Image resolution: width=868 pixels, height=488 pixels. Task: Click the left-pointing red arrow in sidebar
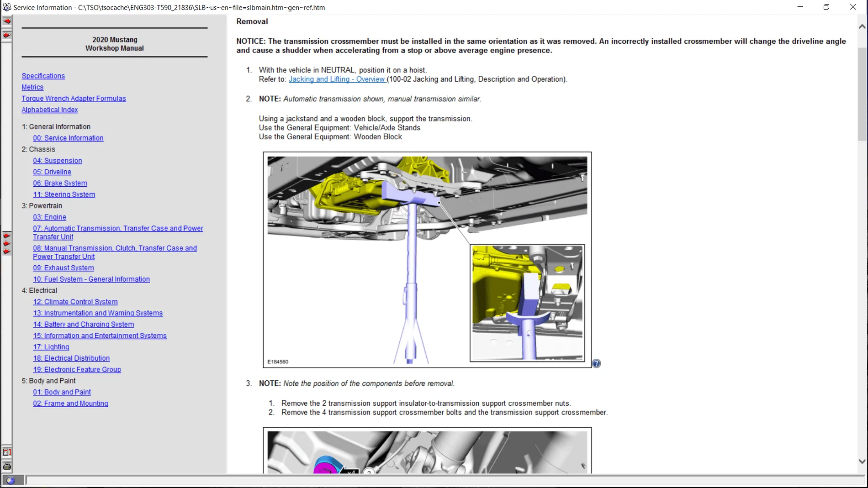pos(7,21)
